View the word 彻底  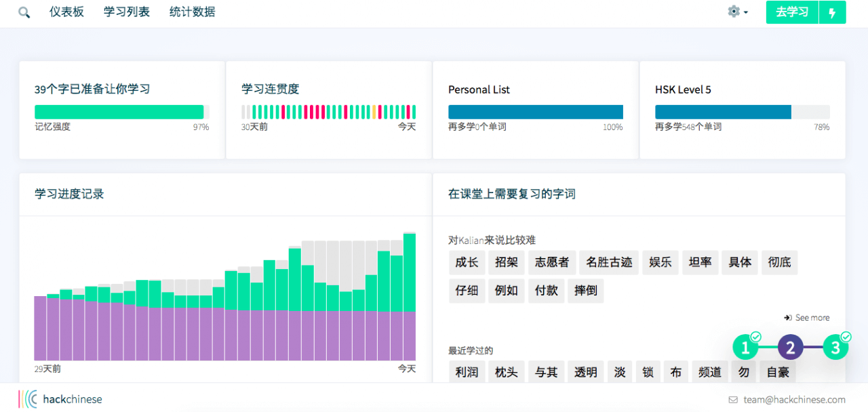pos(780,262)
